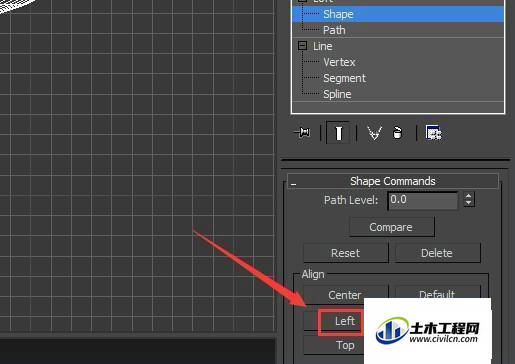This screenshot has height=364, width=515.
Task: Select Segment sub-object level
Action: pyautogui.click(x=344, y=78)
